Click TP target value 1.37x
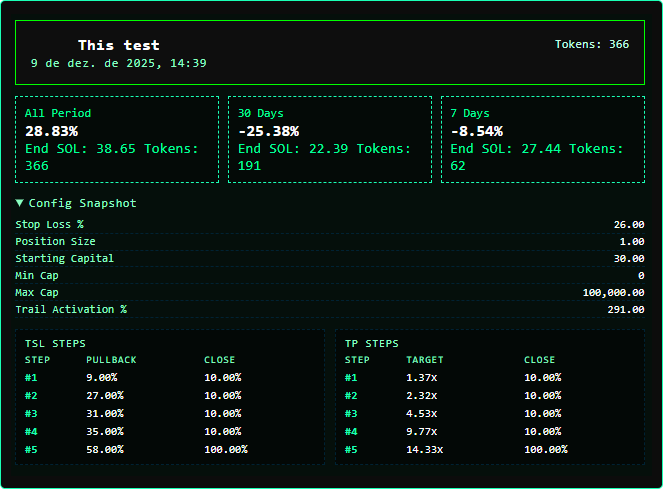Image resolution: width=663 pixels, height=489 pixels. coord(422,377)
